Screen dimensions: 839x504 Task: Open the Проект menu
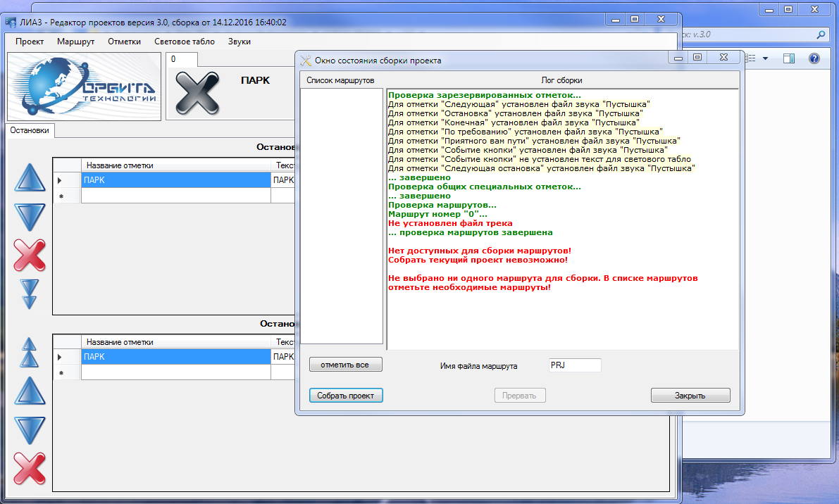click(x=30, y=42)
